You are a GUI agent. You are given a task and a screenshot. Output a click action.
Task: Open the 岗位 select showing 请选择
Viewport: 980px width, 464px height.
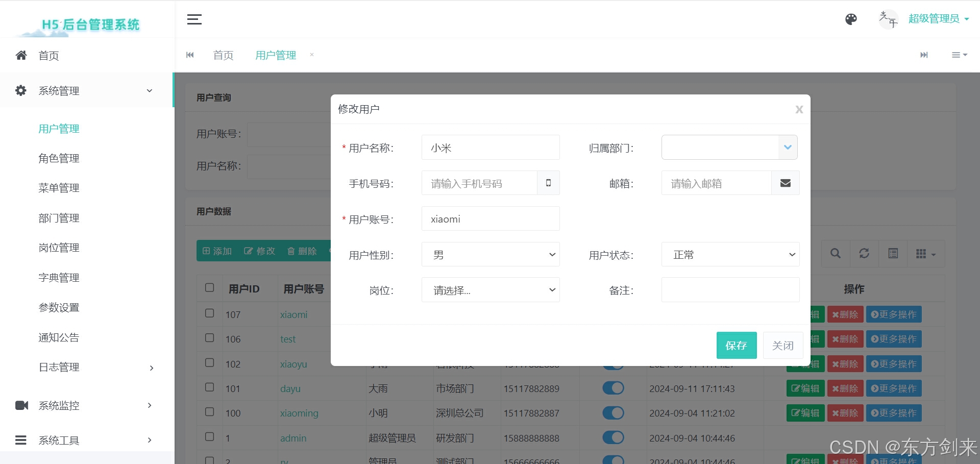tap(491, 290)
